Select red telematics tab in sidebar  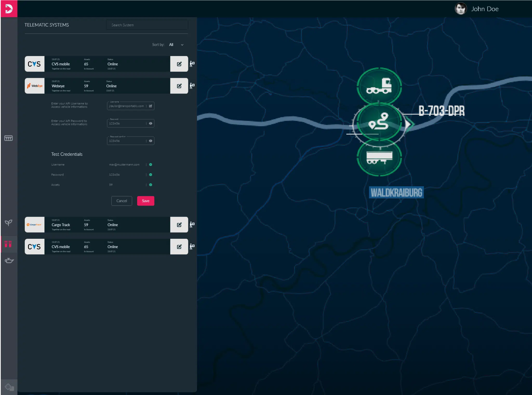pyautogui.click(x=8, y=244)
